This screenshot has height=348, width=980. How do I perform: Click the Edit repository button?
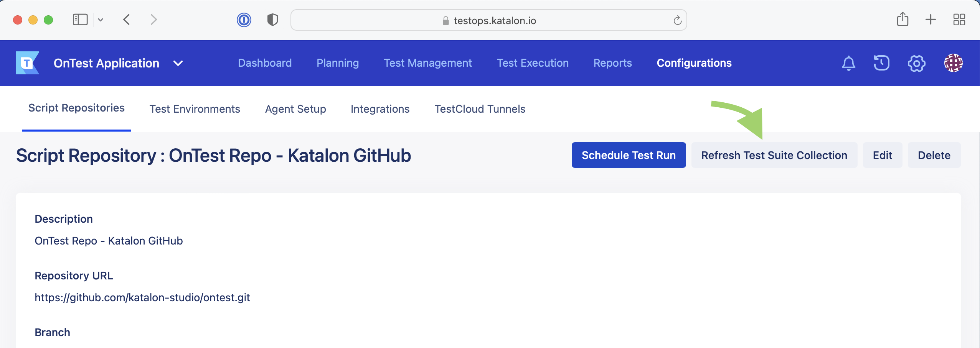coord(882,155)
